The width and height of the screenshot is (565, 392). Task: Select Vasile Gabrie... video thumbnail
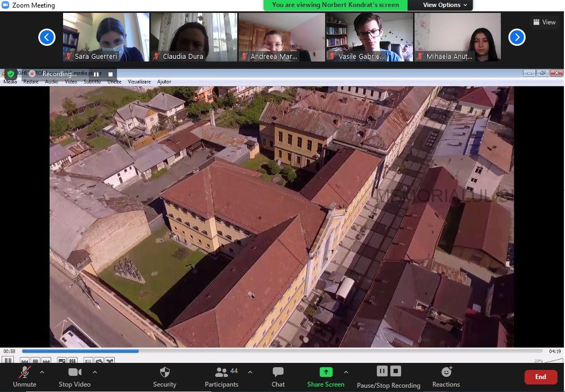point(370,37)
